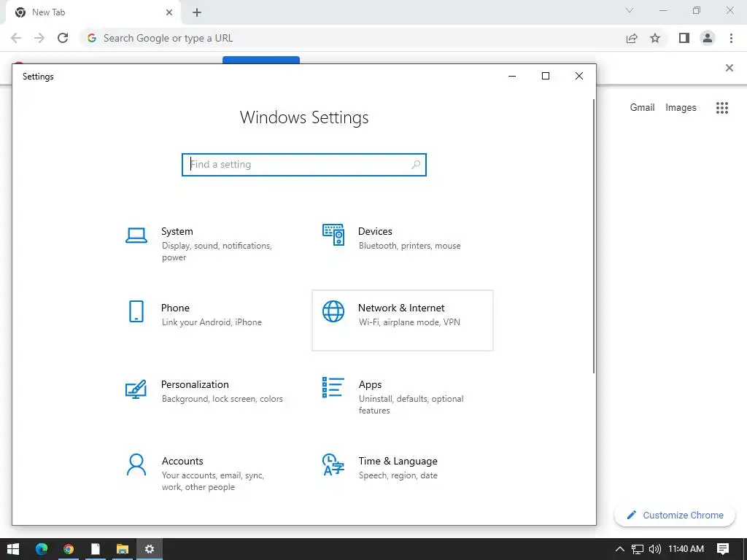The width and height of the screenshot is (747, 560).
Task: Click the Accounts email and sync description
Action: 212,481
